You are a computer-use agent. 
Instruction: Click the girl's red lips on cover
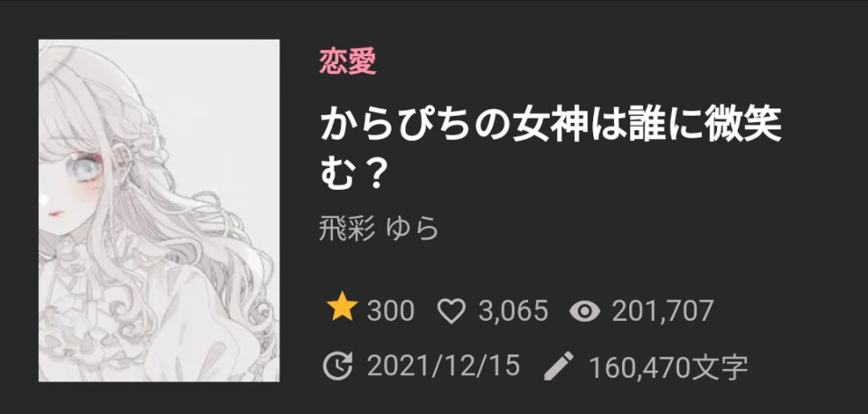(x=55, y=213)
